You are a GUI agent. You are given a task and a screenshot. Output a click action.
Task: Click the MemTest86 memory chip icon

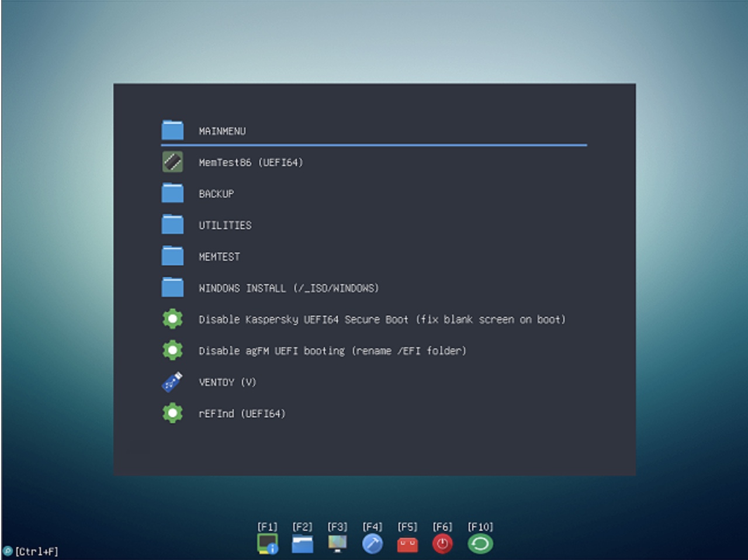click(172, 162)
